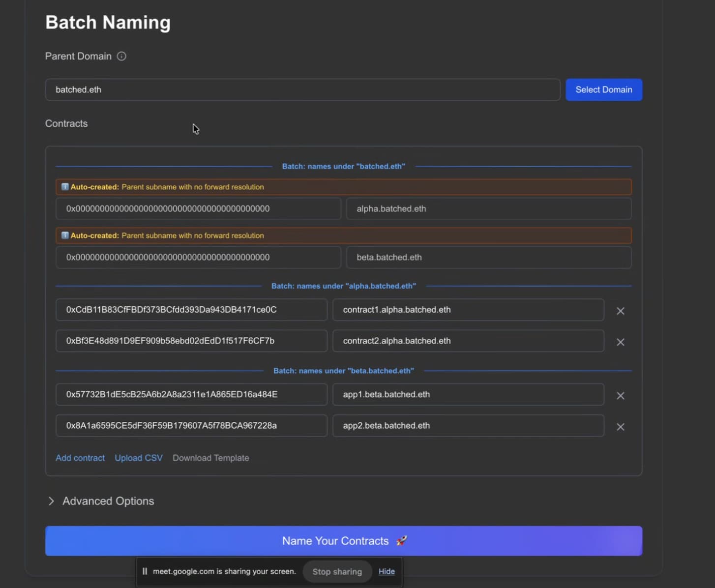The width and height of the screenshot is (715, 588).
Task: Remove the contract2.alpha.batched.eth row
Action: click(620, 342)
